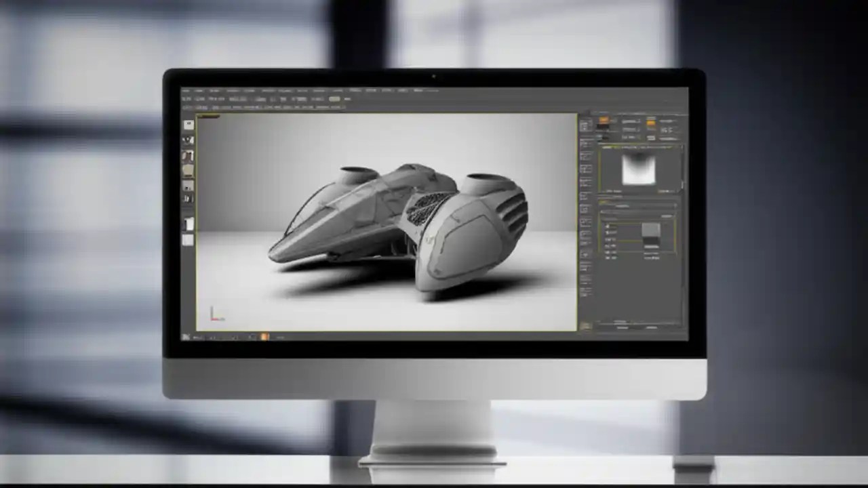The width and height of the screenshot is (868, 488).
Task: Click the grayscale gradient swatch in the lower-right panel
Action: (651, 232)
